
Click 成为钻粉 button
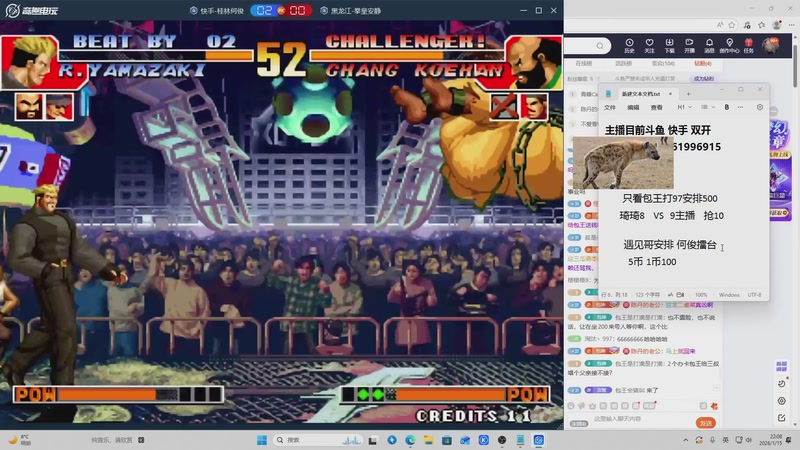coord(704,79)
